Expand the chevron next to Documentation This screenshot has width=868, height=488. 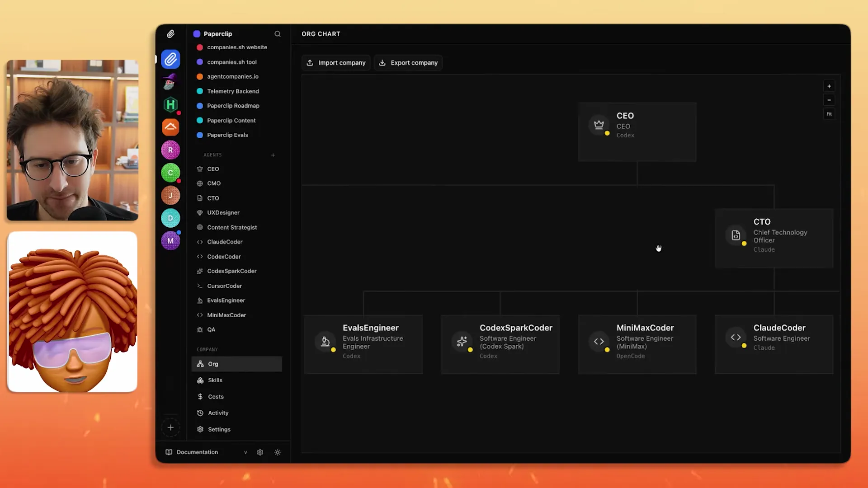(245, 452)
